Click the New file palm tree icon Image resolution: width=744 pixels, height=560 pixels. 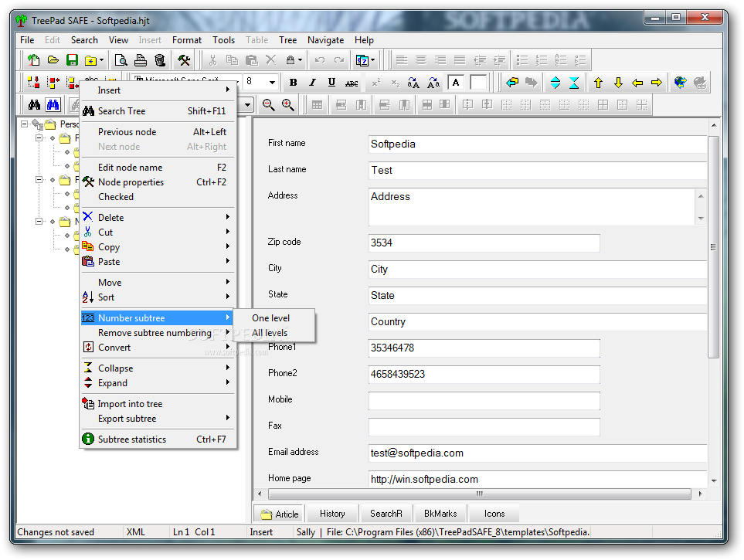[33, 60]
